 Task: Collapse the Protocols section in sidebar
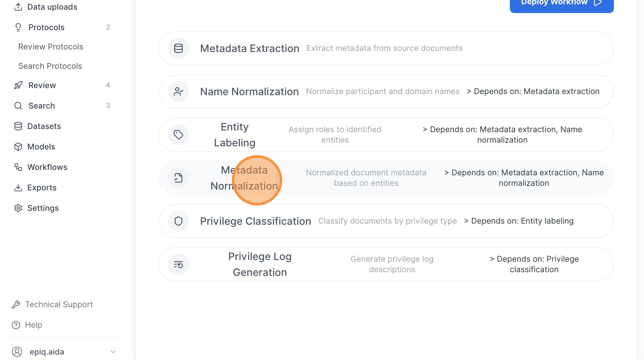[63, 27]
